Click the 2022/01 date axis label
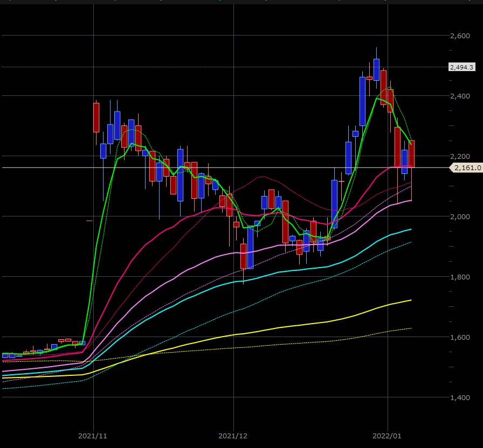This screenshot has width=483, height=448. 387,436
